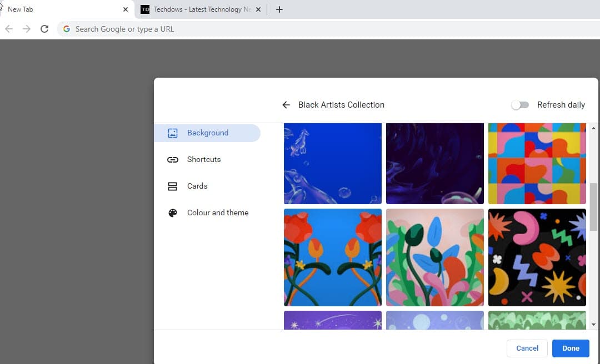
Task: Click the Search Google or type URL box
Action: tap(328, 29)
